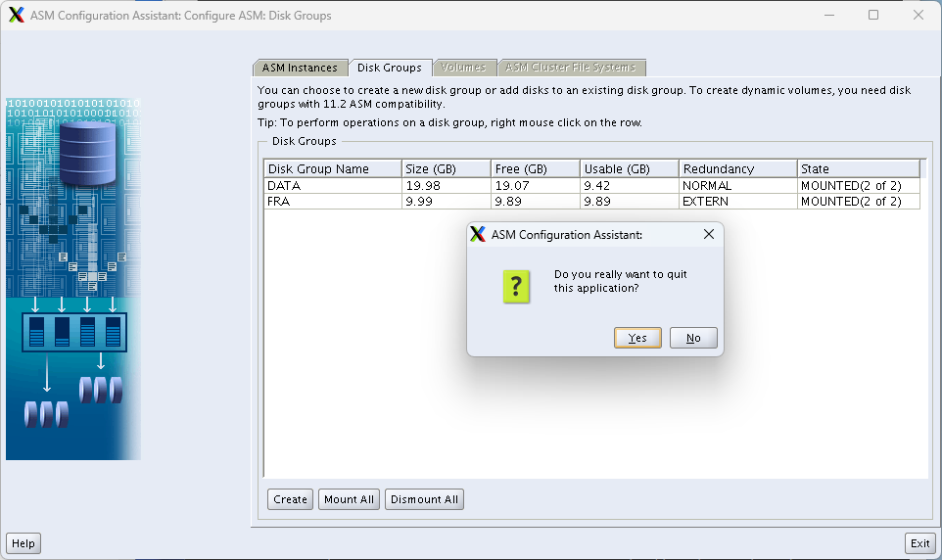This screenshot has height=560, width=942.
Task: Click MOUNTED(2 of 2) state for DATA
Action: click(x=859, y=186)
